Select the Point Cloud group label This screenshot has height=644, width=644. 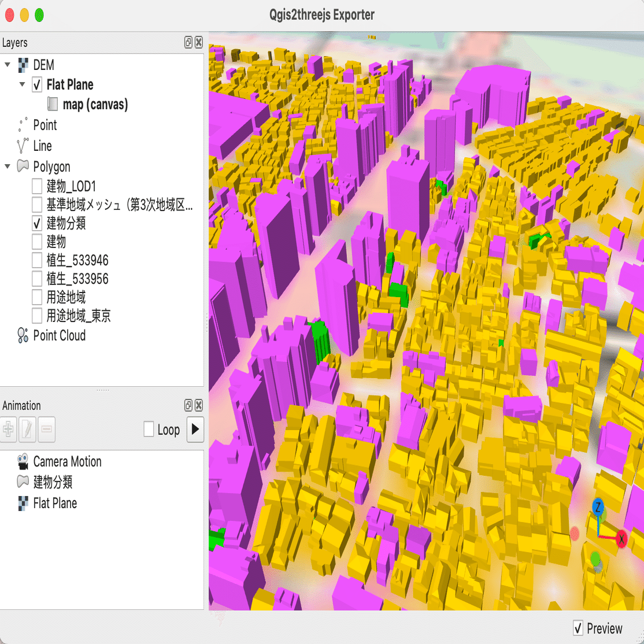click(60, 335)
